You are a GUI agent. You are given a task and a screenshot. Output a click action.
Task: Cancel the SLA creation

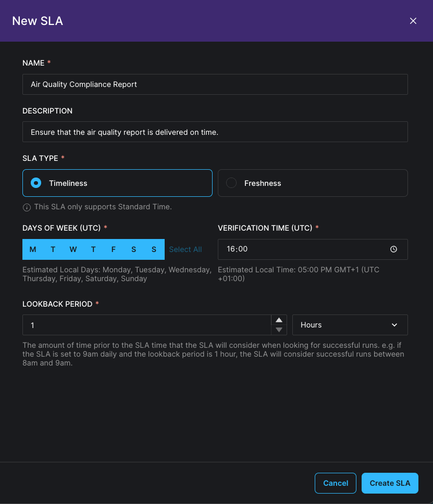tap(335, 483)
